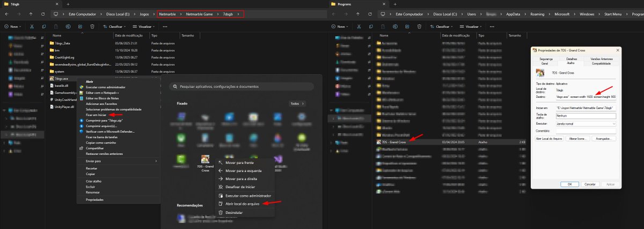
Task: Click the 7DS - Grand Cross icon in Properties dialog
Action: (x=540, y=73)
